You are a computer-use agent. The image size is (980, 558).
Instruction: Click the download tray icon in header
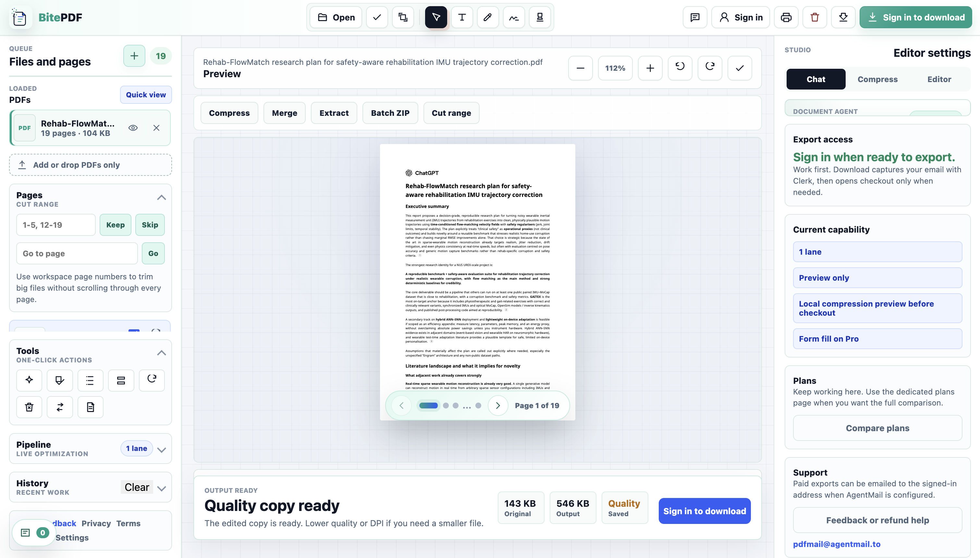pos(843,17)
